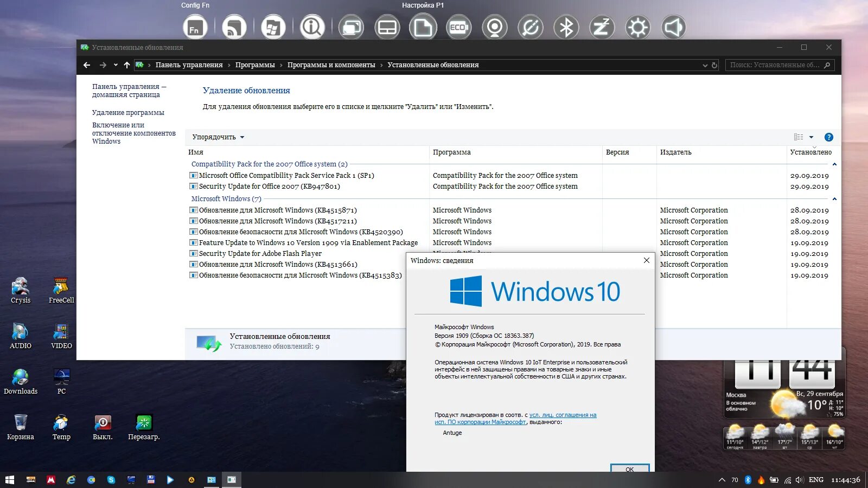Open the AUDIO desktop icon
This screenshot has width=868, height=488.
[x=21, y=336]
